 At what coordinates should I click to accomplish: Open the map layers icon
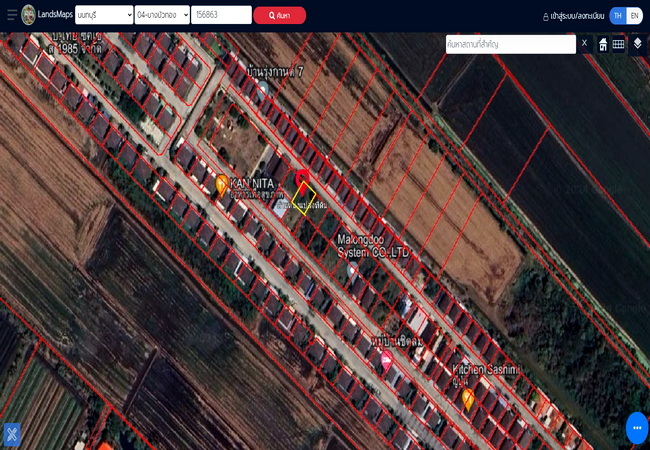pos(638,43)
